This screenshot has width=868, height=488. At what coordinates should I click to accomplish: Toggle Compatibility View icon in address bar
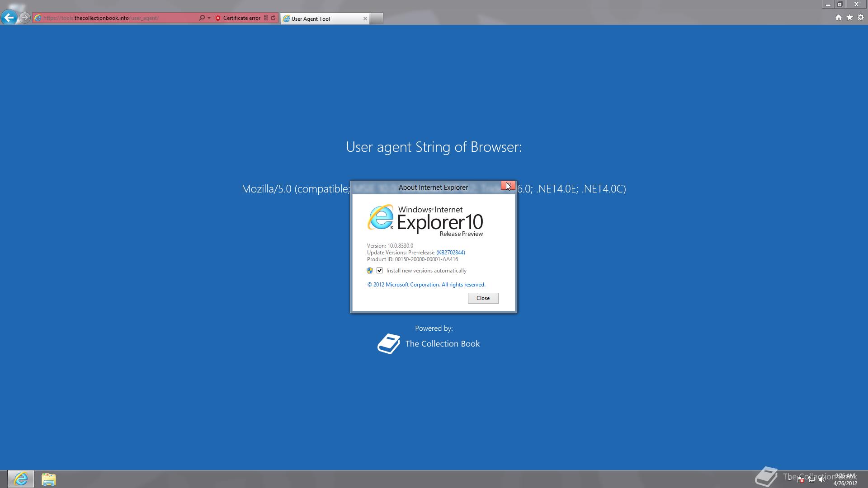click(x=266, y=18)
